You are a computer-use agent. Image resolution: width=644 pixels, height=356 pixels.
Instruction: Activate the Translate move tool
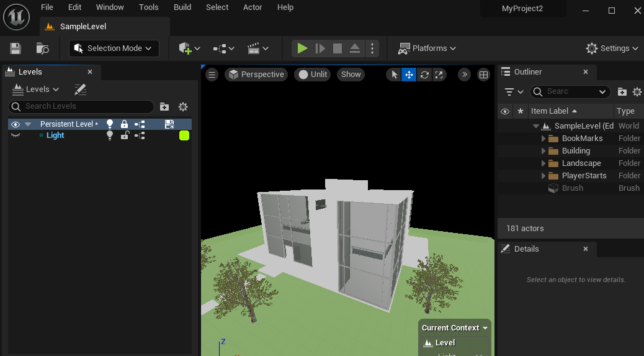click(x=409, y=75)
